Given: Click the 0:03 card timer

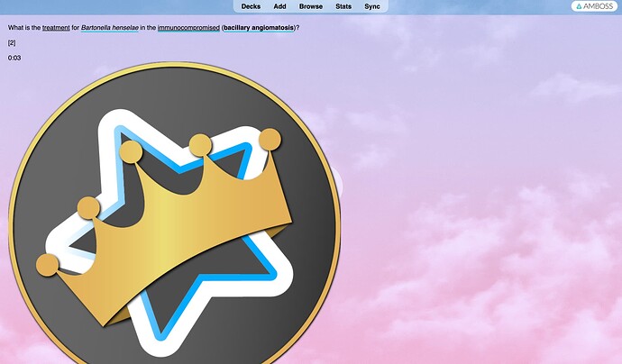Looking at the screenshot, I should 14,58.
